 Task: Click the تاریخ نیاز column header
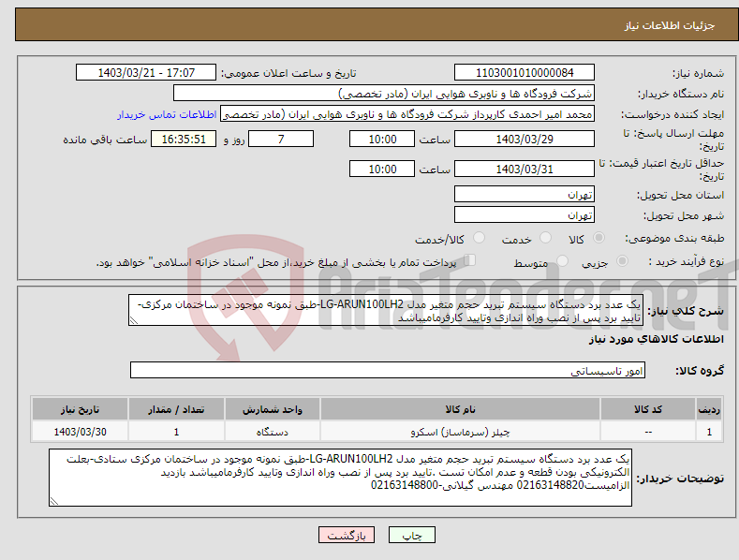[80, 409]
